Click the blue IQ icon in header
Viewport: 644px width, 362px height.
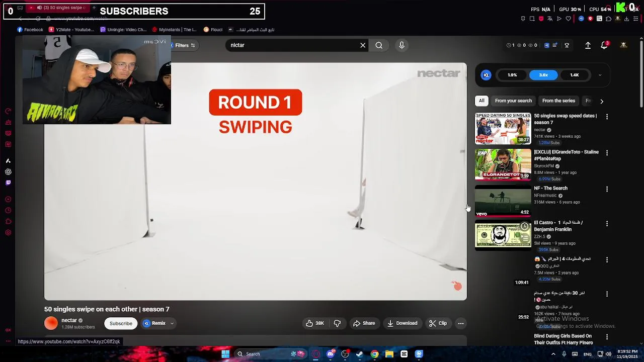pyautogui.click(x=546, y=45)
